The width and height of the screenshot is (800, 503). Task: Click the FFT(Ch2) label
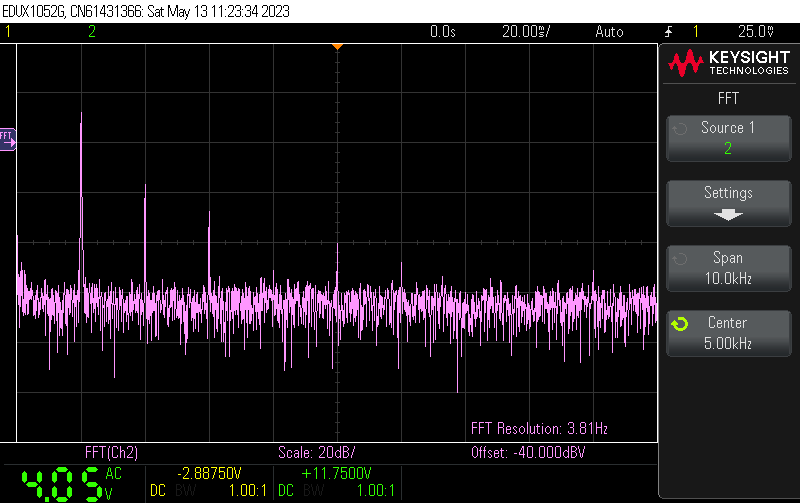pos(111,452)
